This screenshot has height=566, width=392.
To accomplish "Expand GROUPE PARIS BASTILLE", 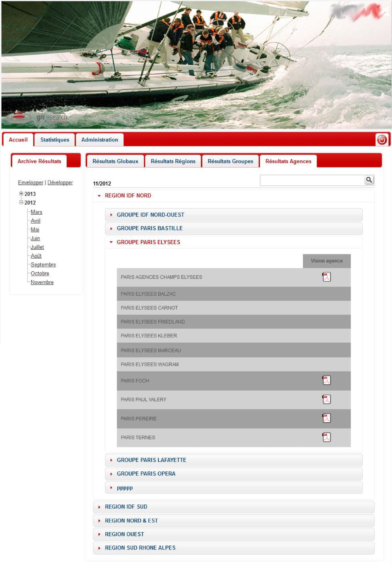I will [234, 228].
